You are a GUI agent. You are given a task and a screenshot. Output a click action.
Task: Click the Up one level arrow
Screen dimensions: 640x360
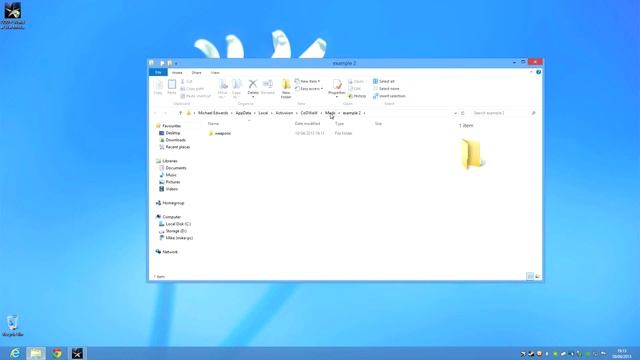coord(180,113)
